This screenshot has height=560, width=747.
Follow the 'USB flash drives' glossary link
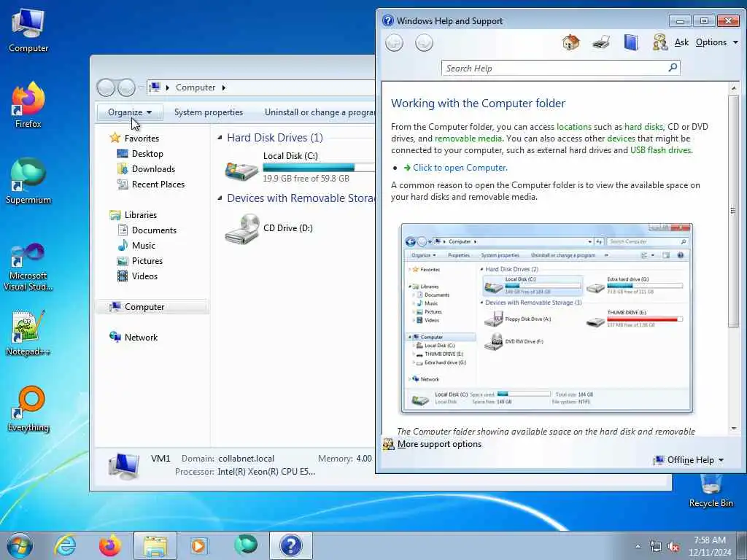[x=660, y=150]
